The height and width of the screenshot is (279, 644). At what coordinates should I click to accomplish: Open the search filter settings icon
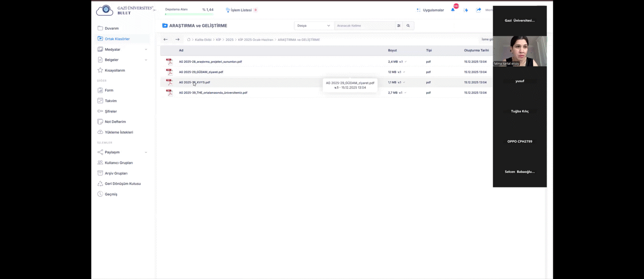pyautogui.click(x=399, y=26)
